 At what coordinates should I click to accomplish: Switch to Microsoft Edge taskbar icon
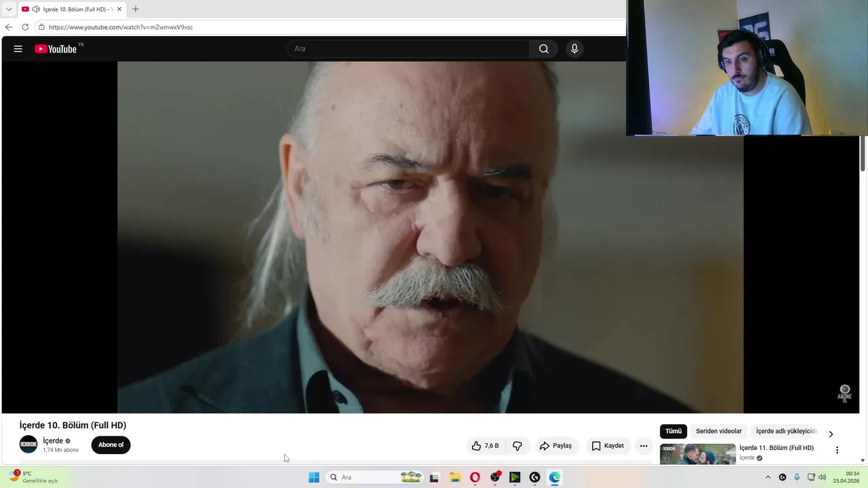[555, 477]
